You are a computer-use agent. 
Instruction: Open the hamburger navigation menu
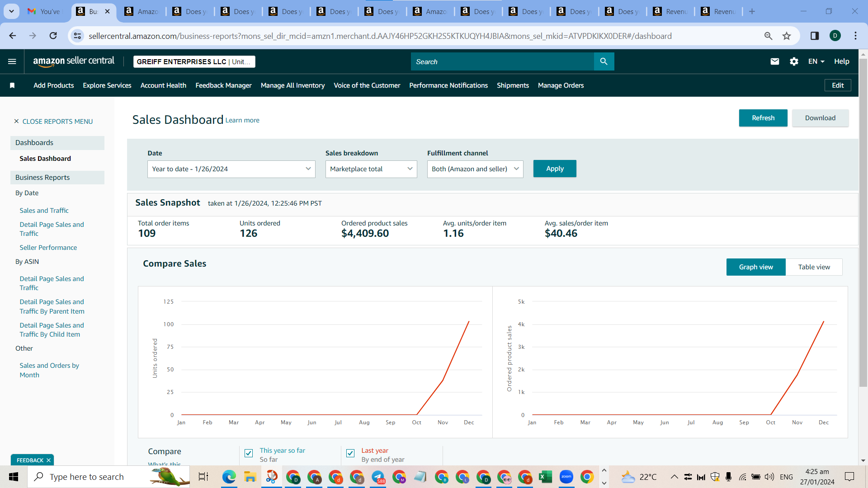[12, 61]
